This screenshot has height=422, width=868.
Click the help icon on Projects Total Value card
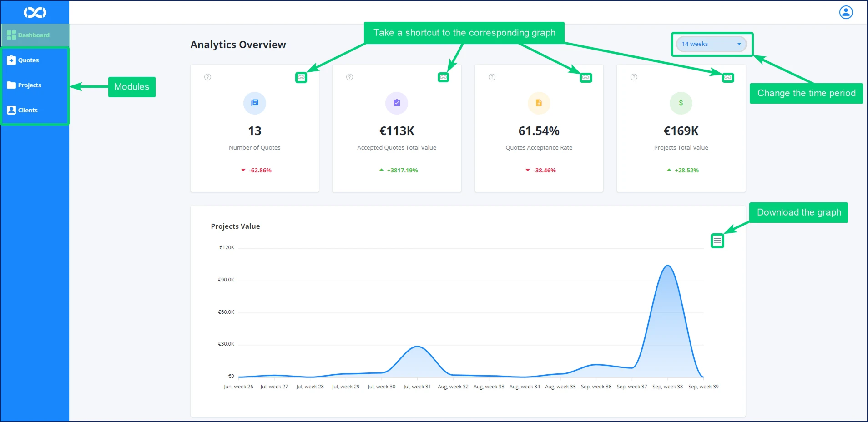[x=634, y=77]
